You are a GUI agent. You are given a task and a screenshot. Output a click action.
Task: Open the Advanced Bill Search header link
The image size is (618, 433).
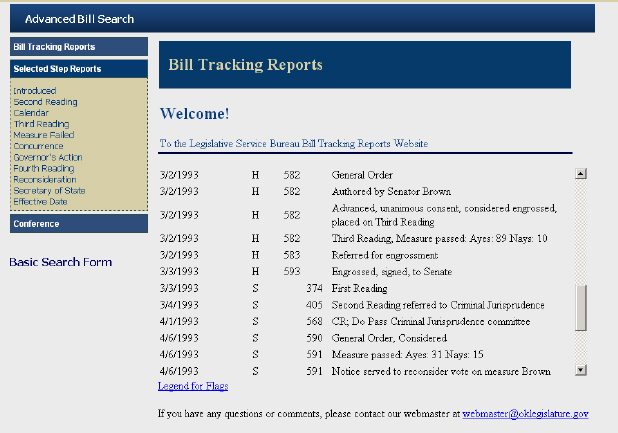pos(79,19)
